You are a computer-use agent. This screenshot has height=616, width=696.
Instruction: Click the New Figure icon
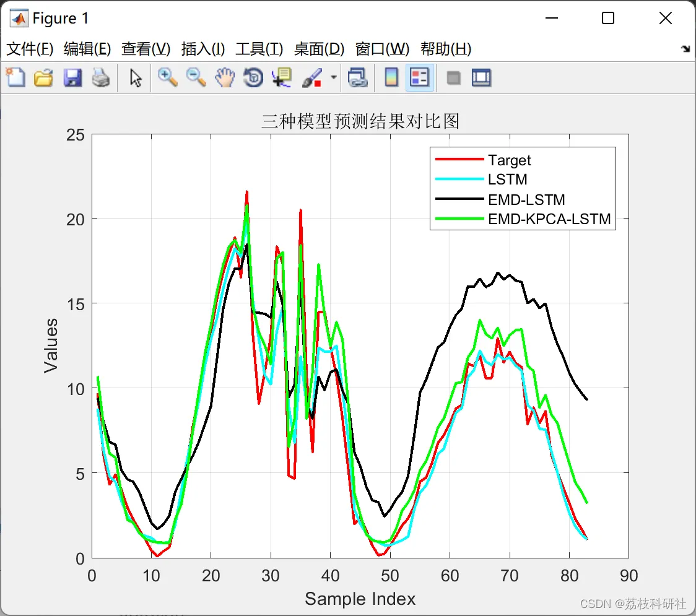[15, 77]
